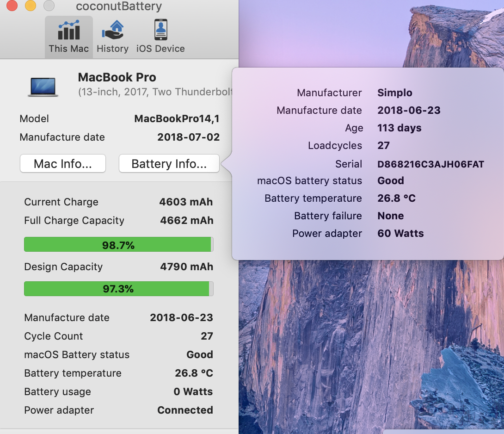Minimize the window with the yellow button

(31, 5)
